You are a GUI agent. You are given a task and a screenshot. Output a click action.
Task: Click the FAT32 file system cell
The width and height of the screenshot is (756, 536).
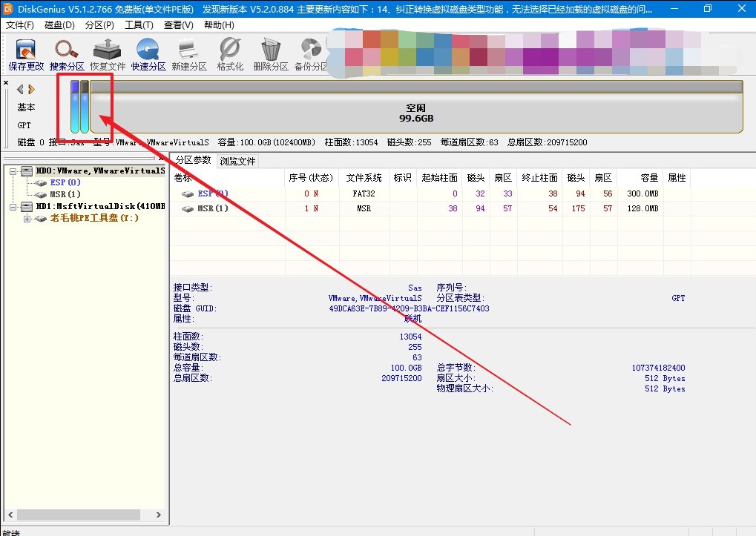click(x=364, y=193)
